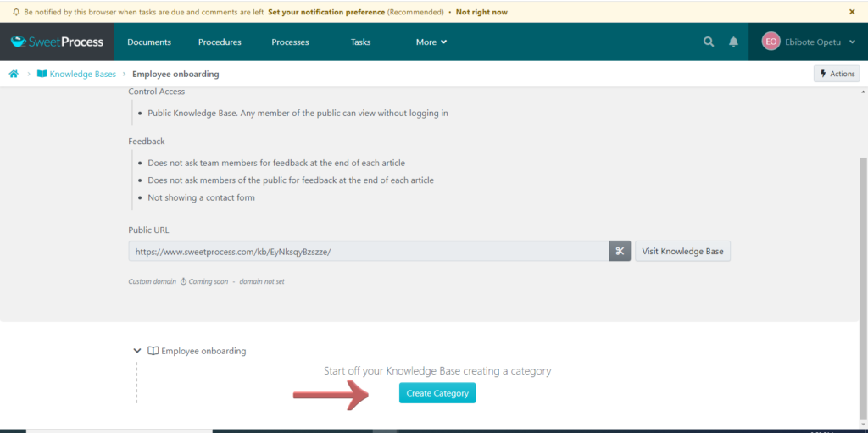Viewport: 868px width, 433px height.
Task: Dismiss the notification banner with X
Action: (852, 12)
